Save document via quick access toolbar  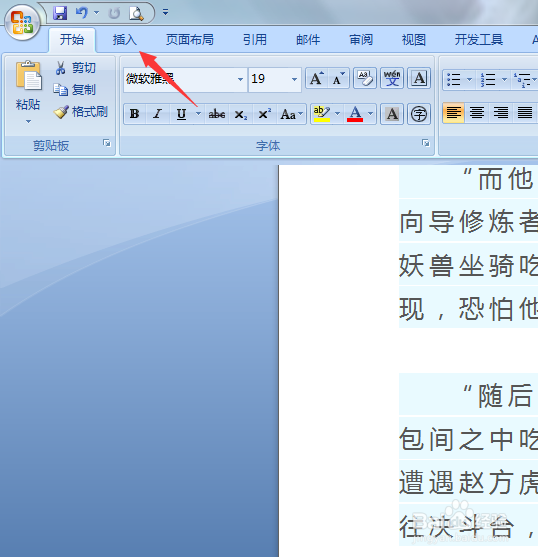(60, 13)
